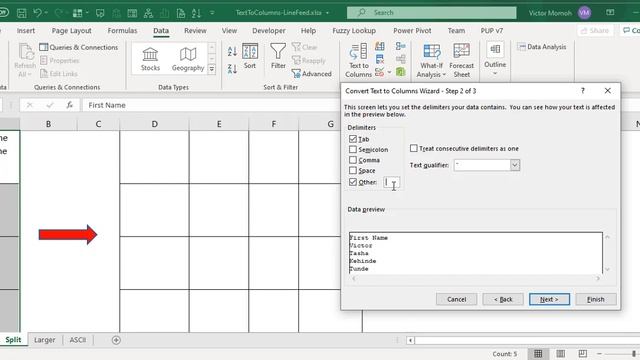Image resolution: width=640 pixels, height=360 pixels.
Task: Switch to Page Layout view in status bar
Action: coord(560,354)
